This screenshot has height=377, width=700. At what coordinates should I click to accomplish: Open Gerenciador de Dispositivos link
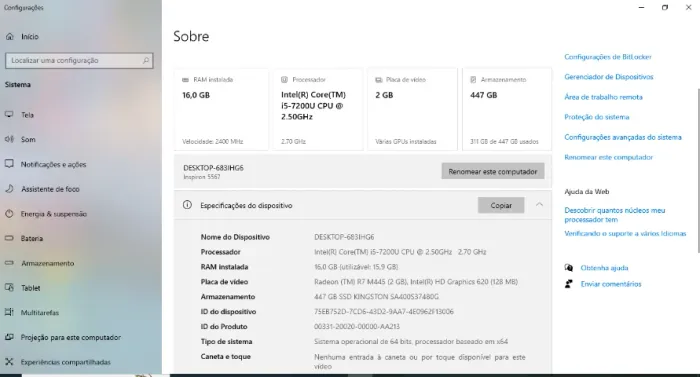click(x=608, y=77)
